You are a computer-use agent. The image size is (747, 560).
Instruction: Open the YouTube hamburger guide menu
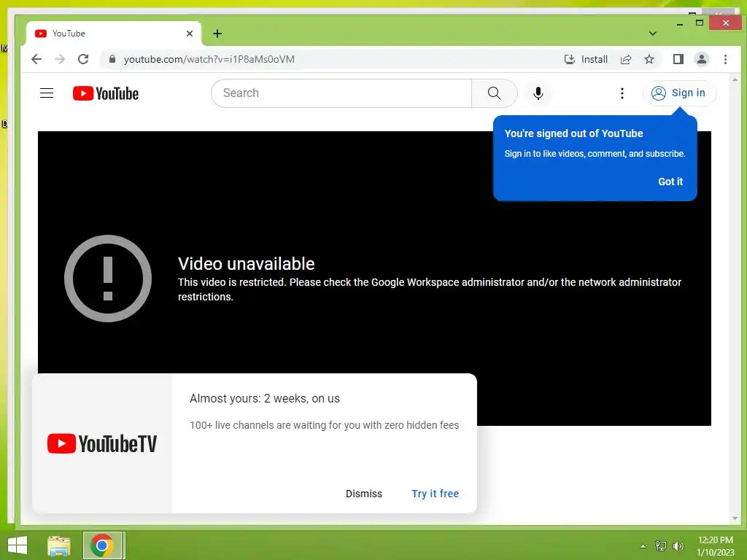(x=47, y=93)
